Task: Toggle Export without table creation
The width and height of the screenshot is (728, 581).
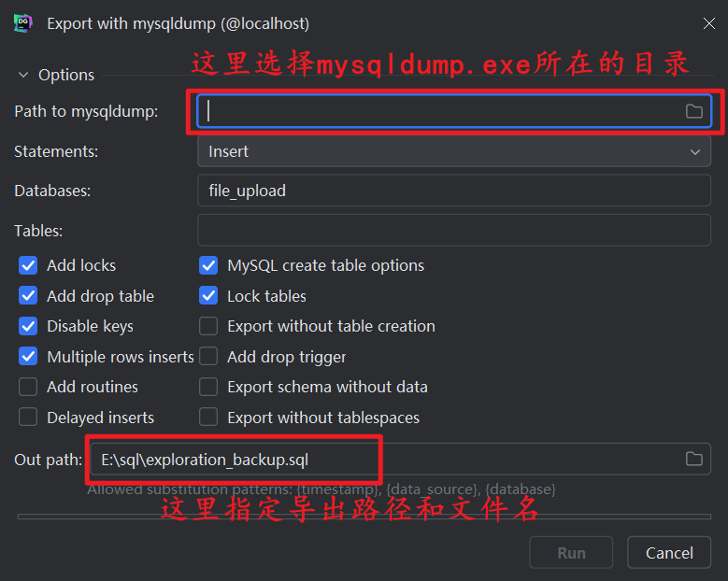Action: (208, 326)
